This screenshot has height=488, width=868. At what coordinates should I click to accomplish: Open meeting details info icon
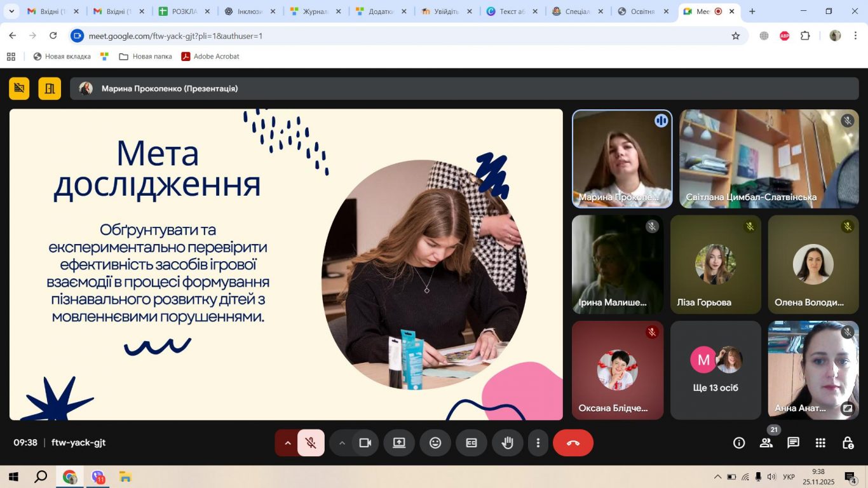click(x=739, y=443)
